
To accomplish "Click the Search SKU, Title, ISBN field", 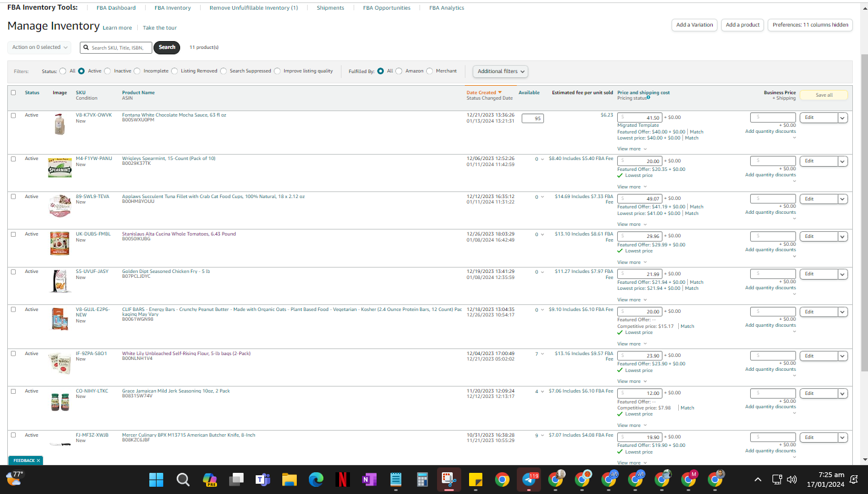I will tap(116, 47).
